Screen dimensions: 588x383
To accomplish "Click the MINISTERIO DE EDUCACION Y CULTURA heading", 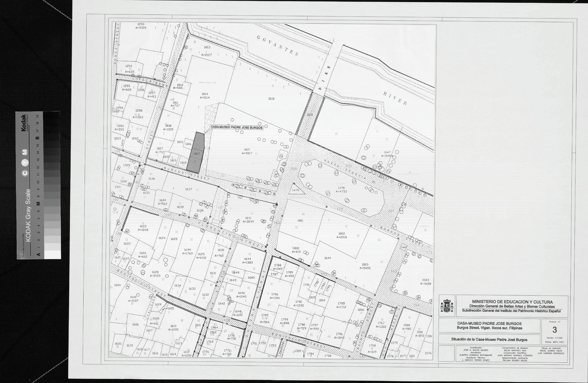I will coord(512,302).
